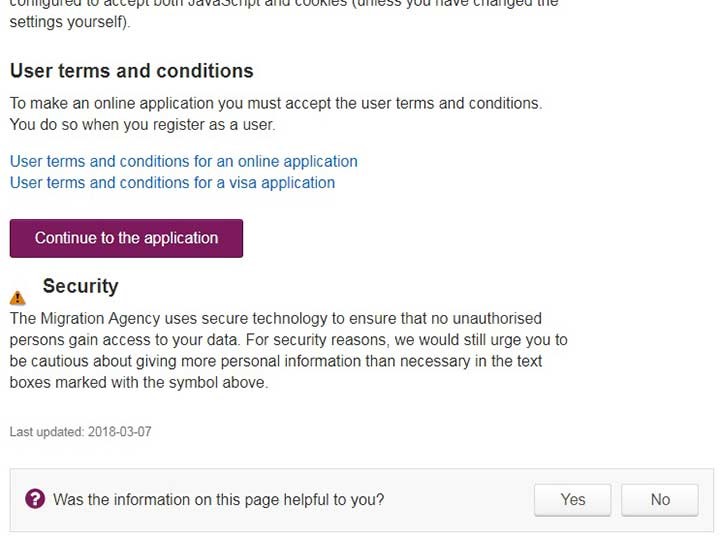This screenshot has height=538, width=720.
Task: Click the User terms and conditions heading
Action: [x=132, y=71]
